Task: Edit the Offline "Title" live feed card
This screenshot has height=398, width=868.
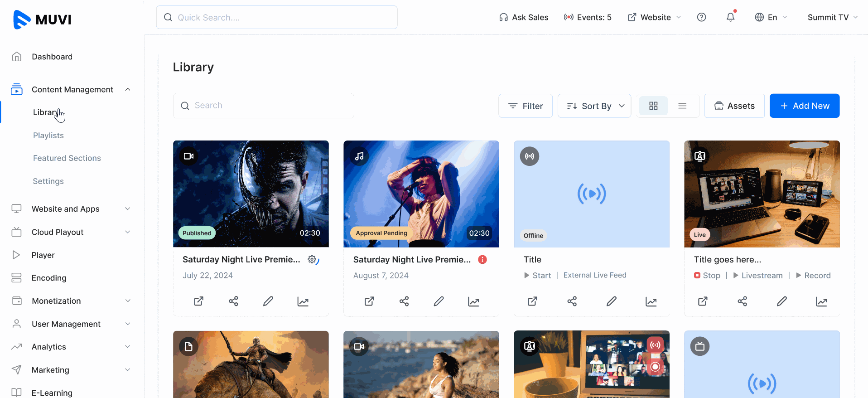Action: click(612, 301)
